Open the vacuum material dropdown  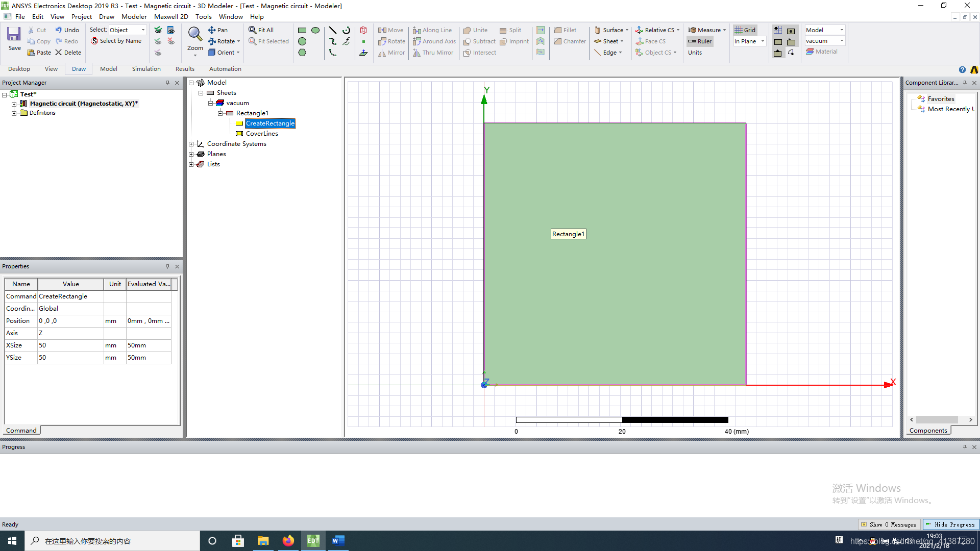click(x=825, y=41)
